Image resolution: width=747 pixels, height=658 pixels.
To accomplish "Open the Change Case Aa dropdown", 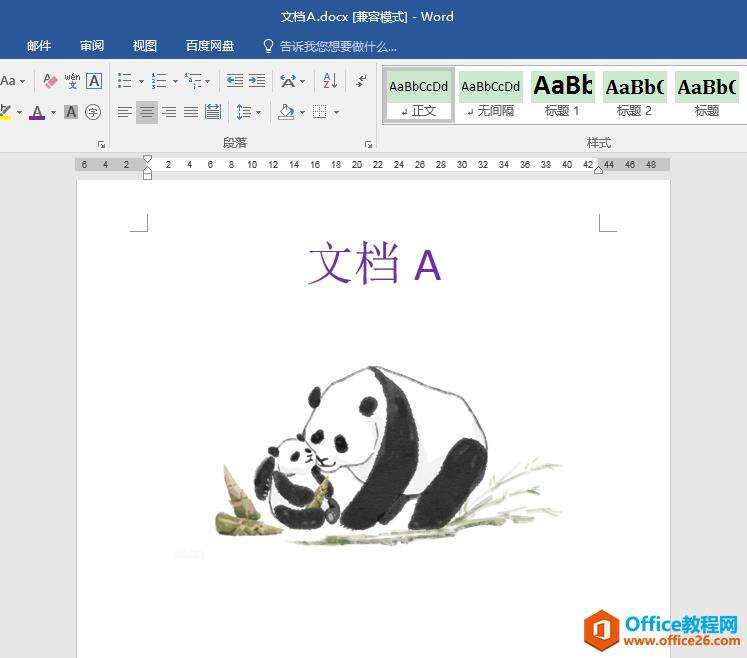I will tap(12, 81).
